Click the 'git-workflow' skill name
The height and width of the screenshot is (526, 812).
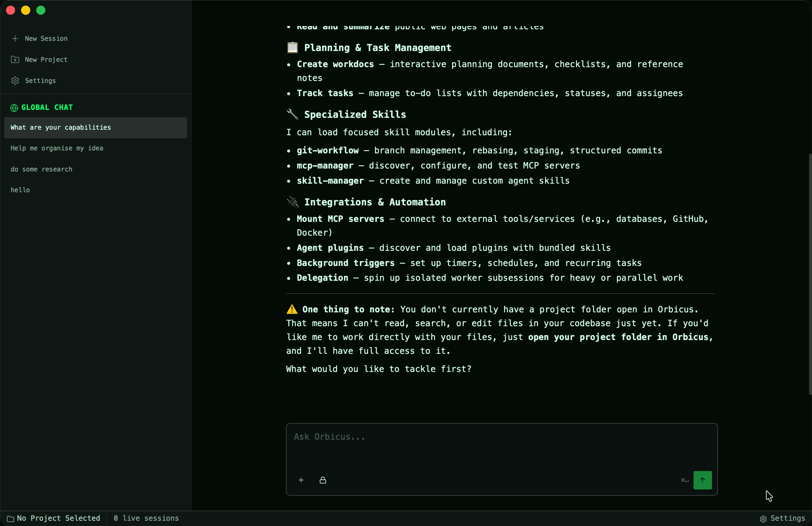[327, 150]
